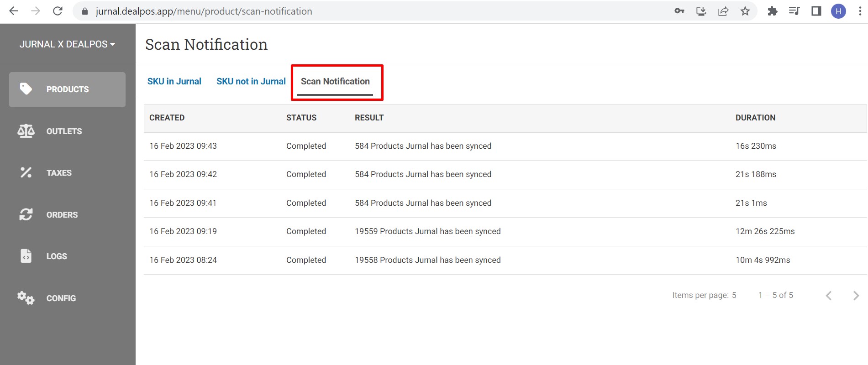Open the OUTLETS sidebar menu
This screenshot has width=868, height=365.
67,131
